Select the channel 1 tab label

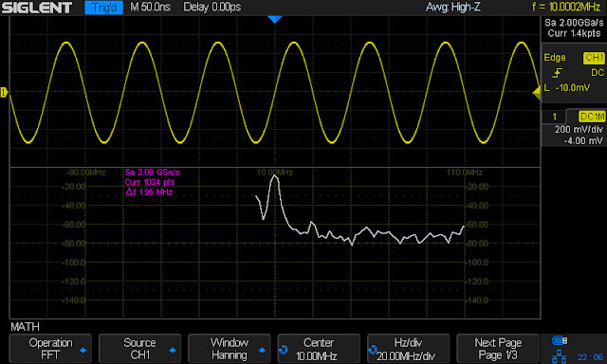[554, 117]
